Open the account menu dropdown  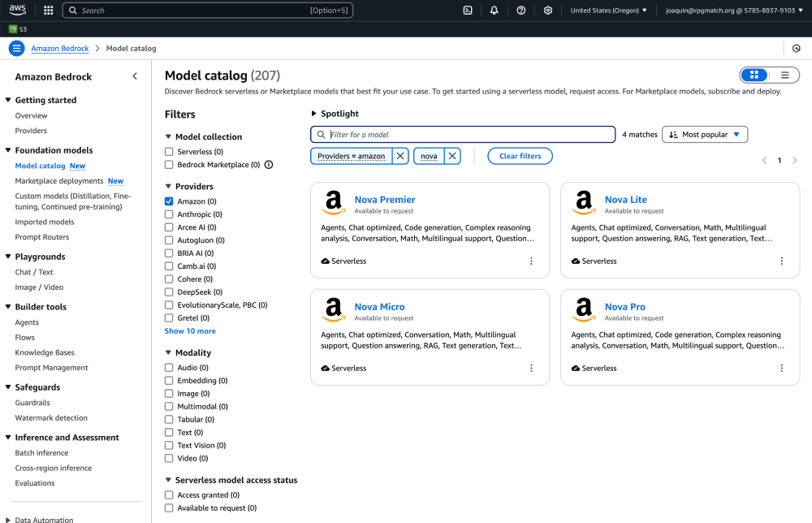734,11
